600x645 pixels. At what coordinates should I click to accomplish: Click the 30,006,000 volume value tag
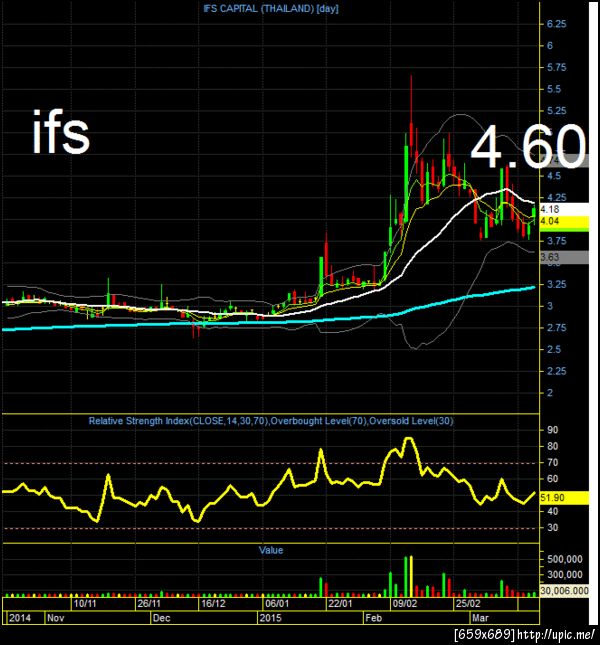[x=564, y=591]
